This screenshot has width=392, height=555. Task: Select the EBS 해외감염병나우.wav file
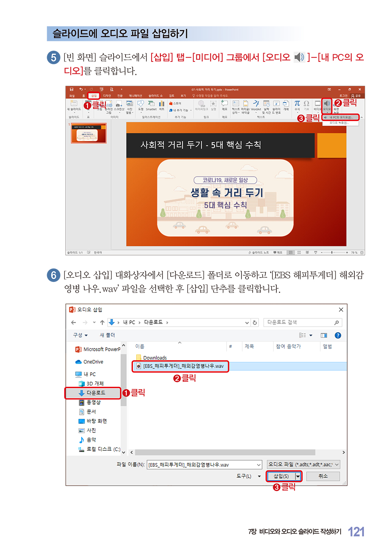point(180,366)
